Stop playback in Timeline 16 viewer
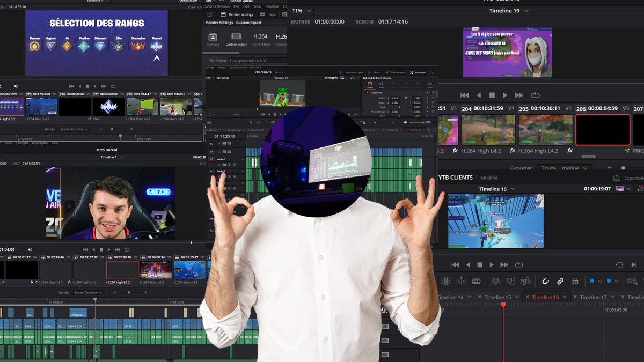 480,265
